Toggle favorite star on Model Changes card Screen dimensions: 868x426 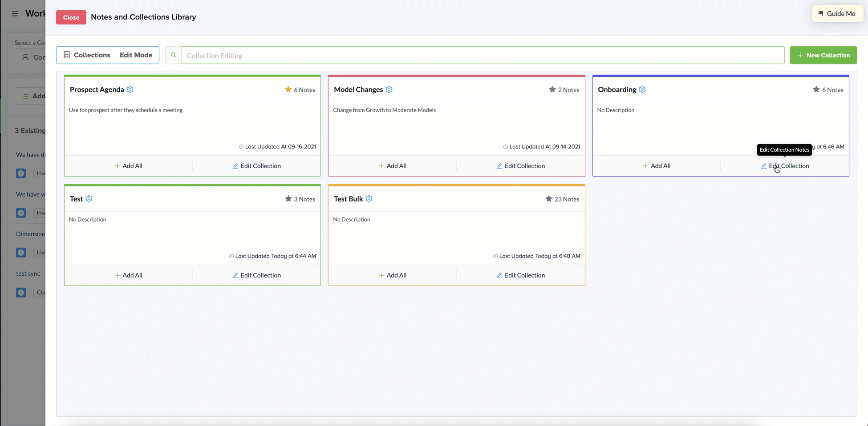pyautogui.click(x=552, y=89)
